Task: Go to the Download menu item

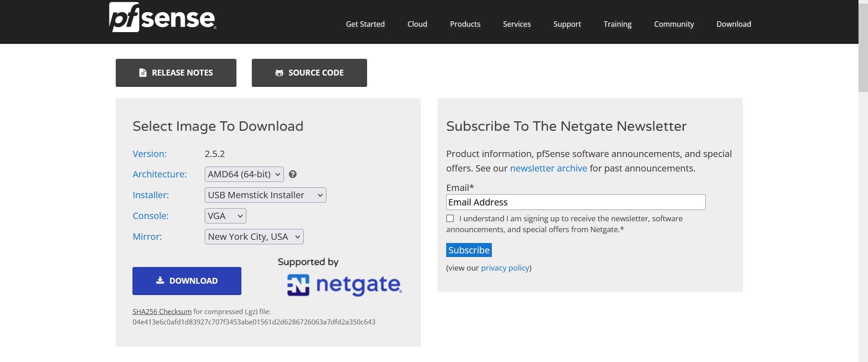Action: coord(734,24)
